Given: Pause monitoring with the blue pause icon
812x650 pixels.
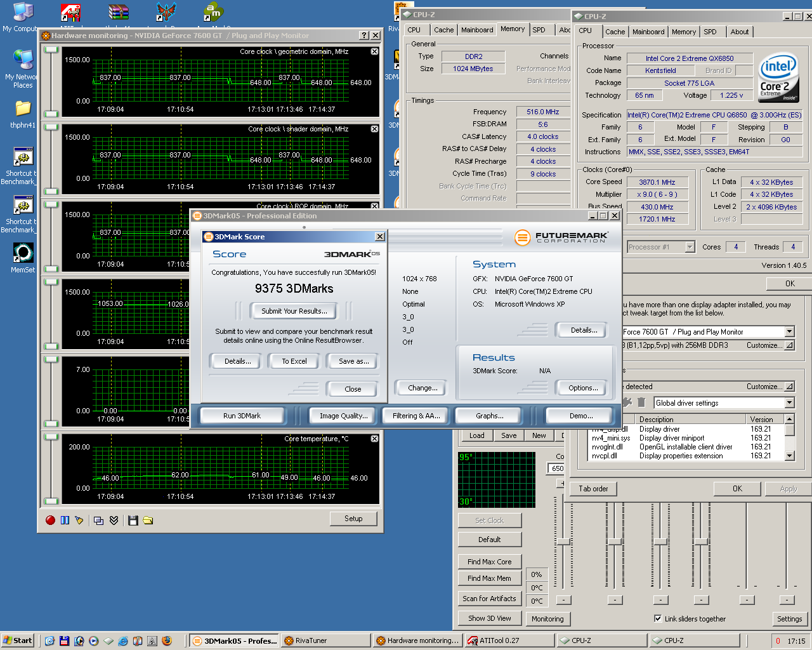Looking at the screenshot, I should tap(65, 521).
